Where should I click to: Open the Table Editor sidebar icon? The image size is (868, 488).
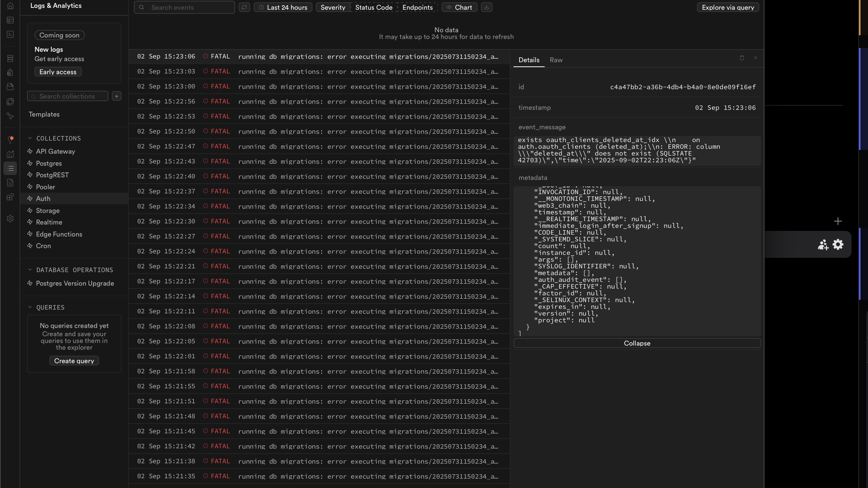point(10,20)
